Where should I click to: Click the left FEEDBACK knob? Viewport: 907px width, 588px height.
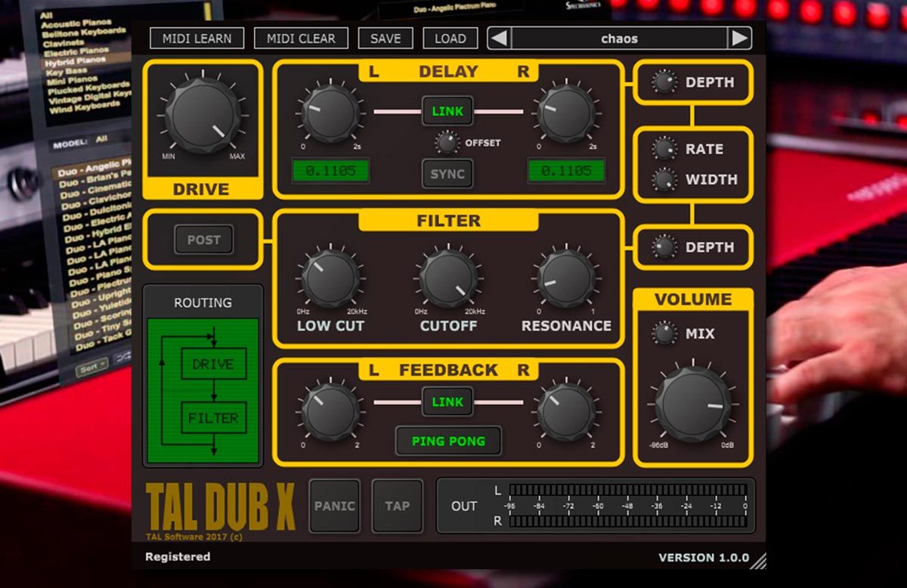coord(330,413)
